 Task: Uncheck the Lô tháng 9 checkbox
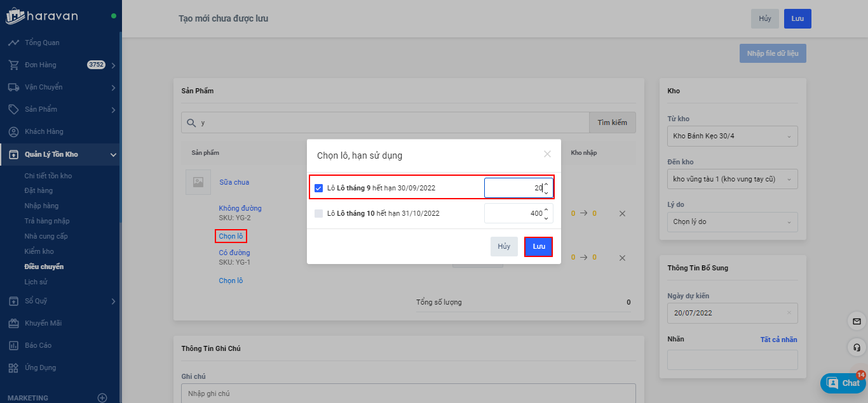tap(319, 188)
